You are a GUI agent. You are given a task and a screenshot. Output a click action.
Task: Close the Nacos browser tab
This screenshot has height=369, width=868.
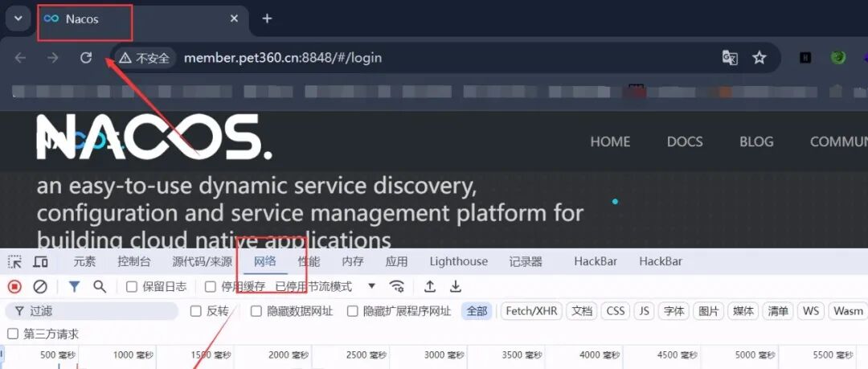pyautogui.click(x=234, y=18)
